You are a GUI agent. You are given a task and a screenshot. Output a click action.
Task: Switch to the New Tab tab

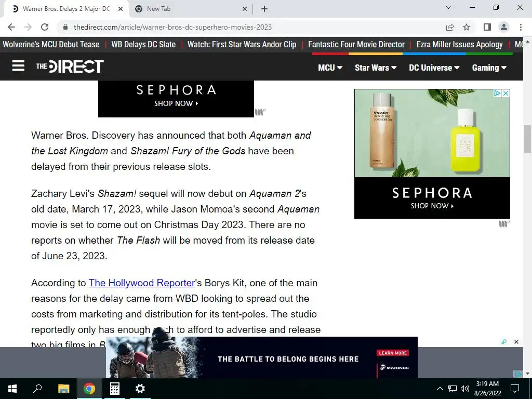coord(190,9)
